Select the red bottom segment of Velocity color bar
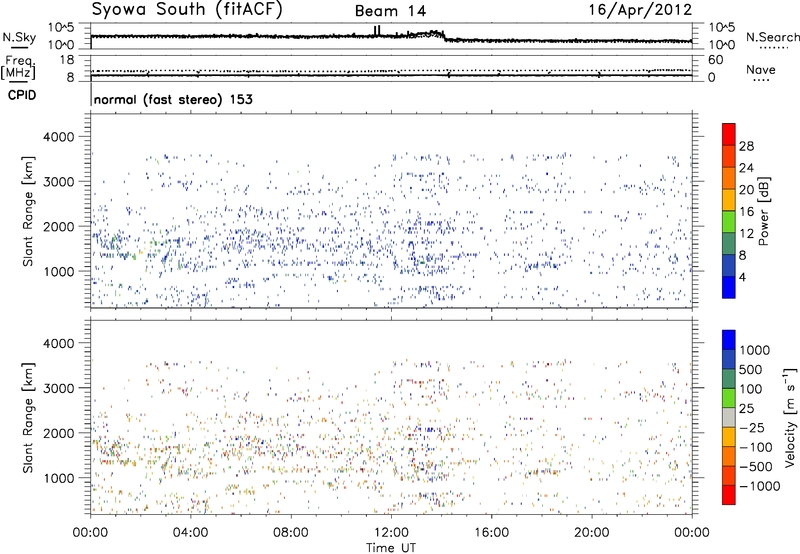 pos(729,495)
